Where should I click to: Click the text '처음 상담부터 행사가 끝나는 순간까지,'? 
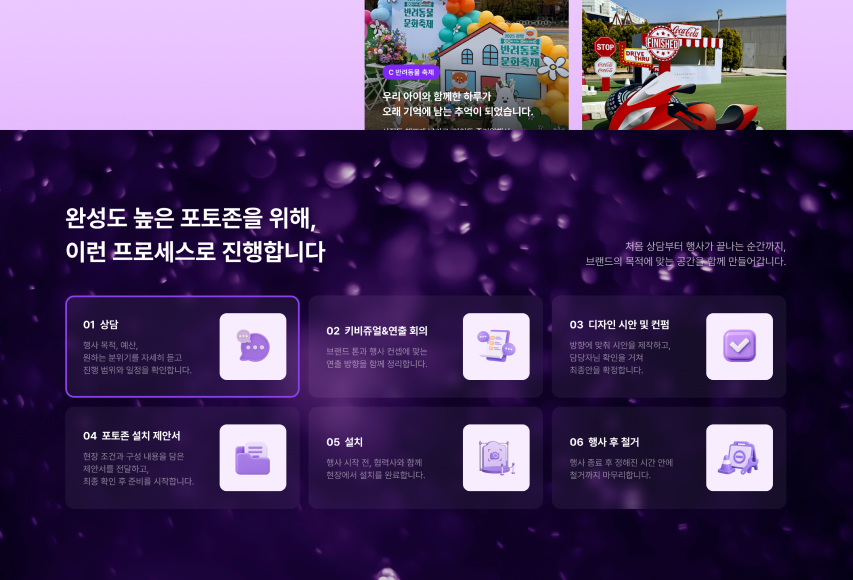(x=705, y=246)
